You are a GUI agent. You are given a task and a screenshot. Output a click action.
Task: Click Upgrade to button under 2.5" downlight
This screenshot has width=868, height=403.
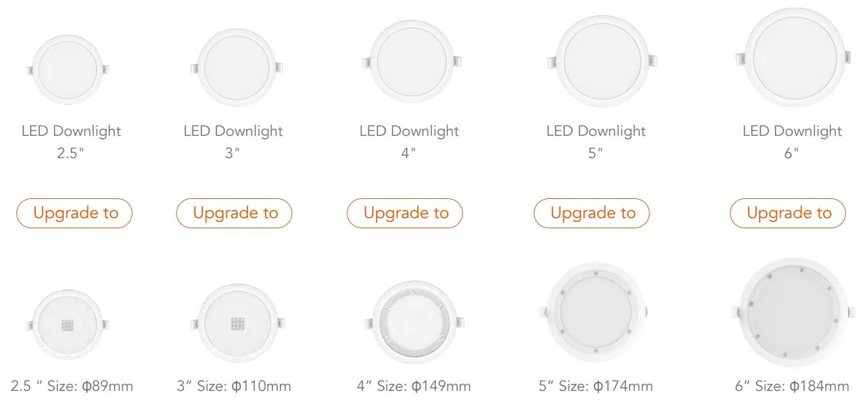pyautogui.click(x=75, y=213)
